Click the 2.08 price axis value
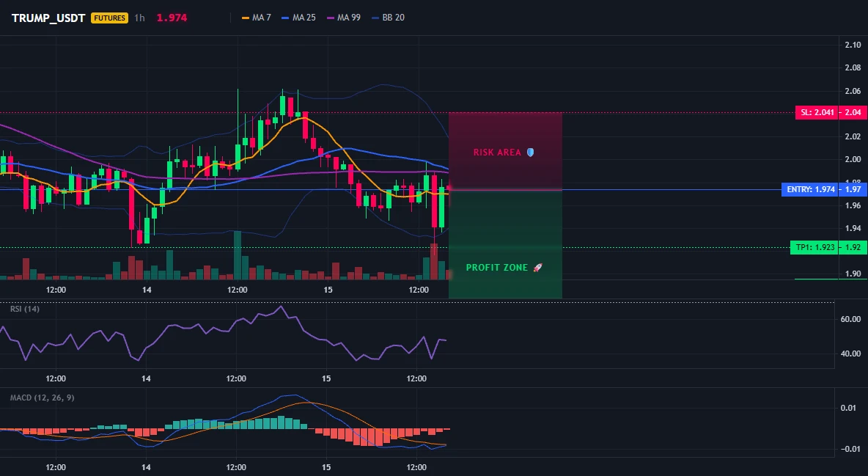Image resolution: width=868 pixels, height=476 pixels. (x=853, y=67)
